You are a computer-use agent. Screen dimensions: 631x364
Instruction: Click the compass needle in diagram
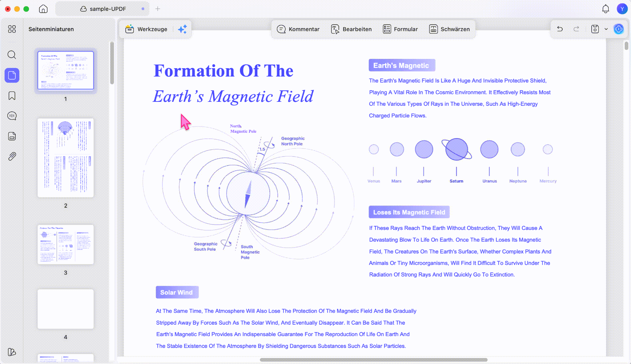tap(248, 194)
